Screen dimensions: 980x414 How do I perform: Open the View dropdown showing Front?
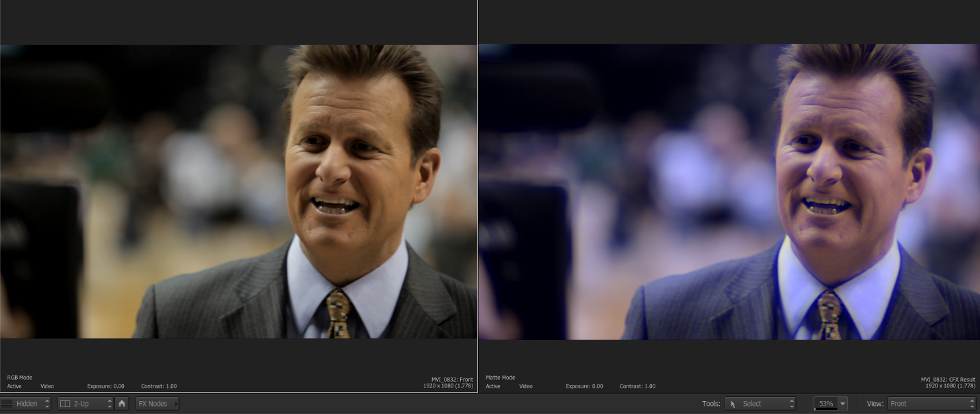931,404
